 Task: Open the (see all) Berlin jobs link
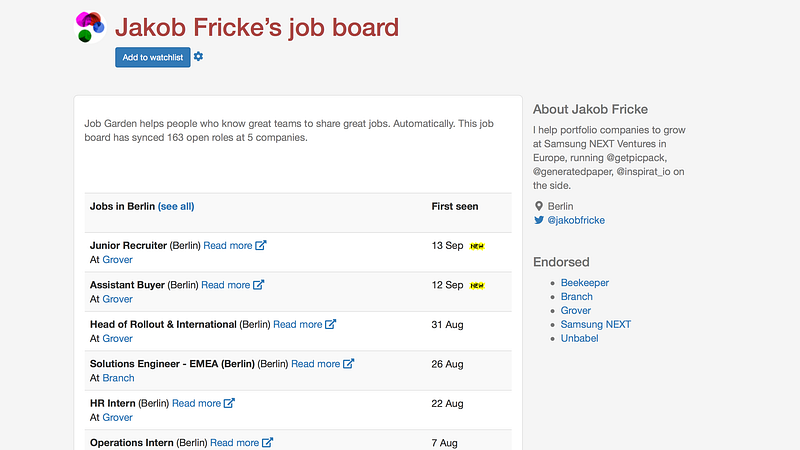click(176, 206)
